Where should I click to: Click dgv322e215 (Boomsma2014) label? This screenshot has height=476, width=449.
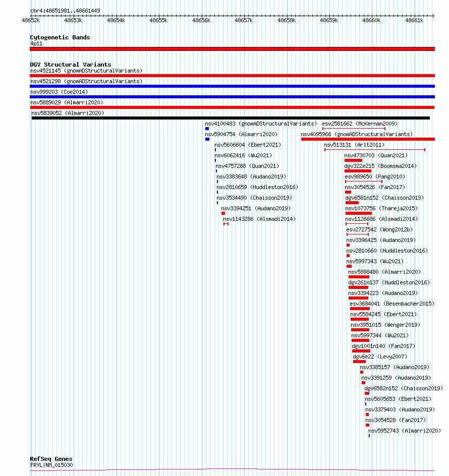[380, 166]
